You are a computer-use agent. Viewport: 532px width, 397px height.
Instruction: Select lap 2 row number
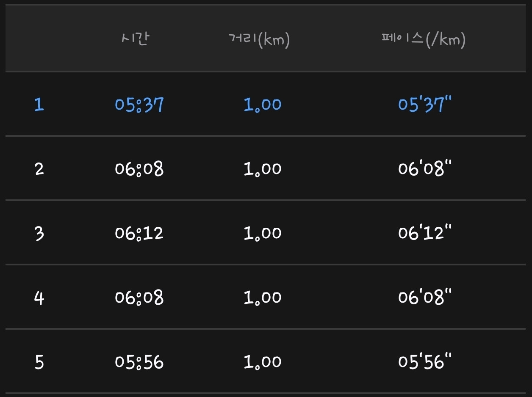click(x=39, y=169)
